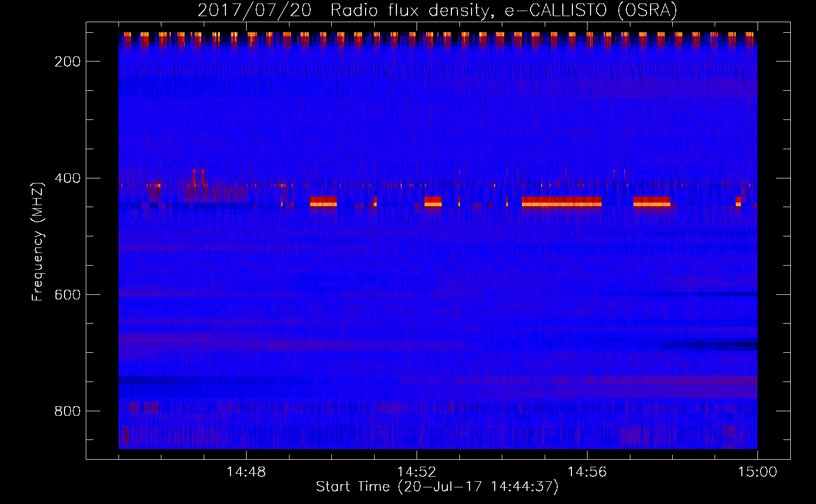Click the '15:00' time tick label
The height and width of the screenshot is (504, 816).
tap(757, 472)
